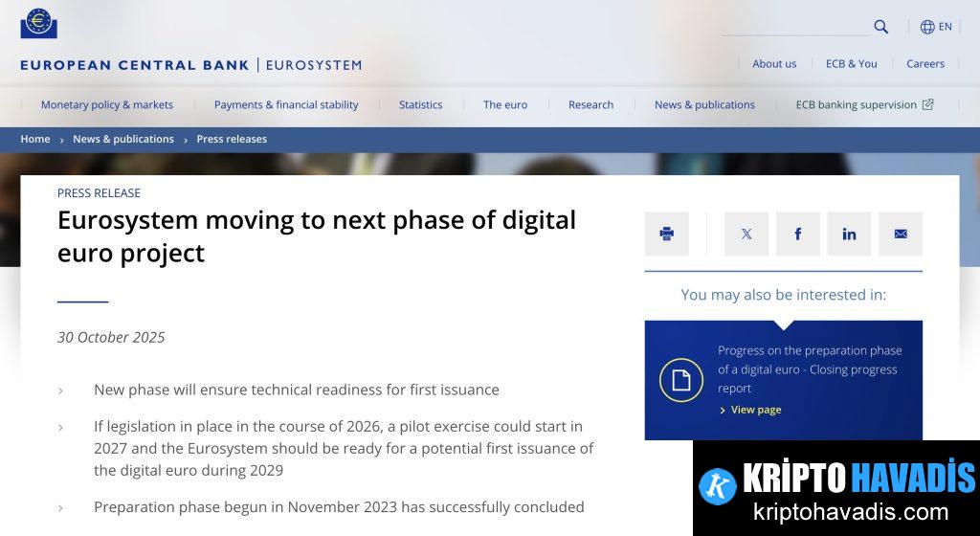Share the press release on LinkedIn
The height and width of the screenshot is (536, 980).
pos(849,234)
